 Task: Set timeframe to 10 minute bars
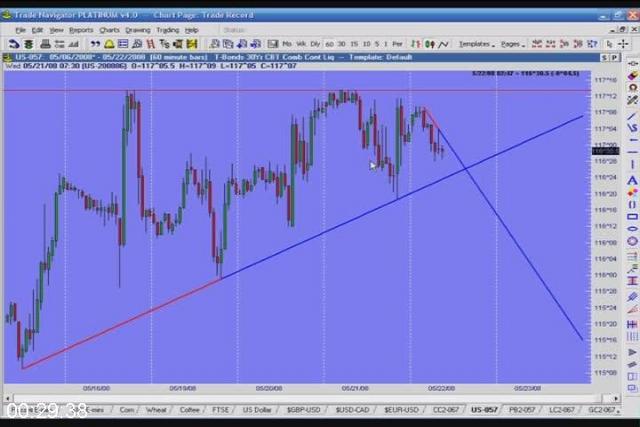point(367,44)
